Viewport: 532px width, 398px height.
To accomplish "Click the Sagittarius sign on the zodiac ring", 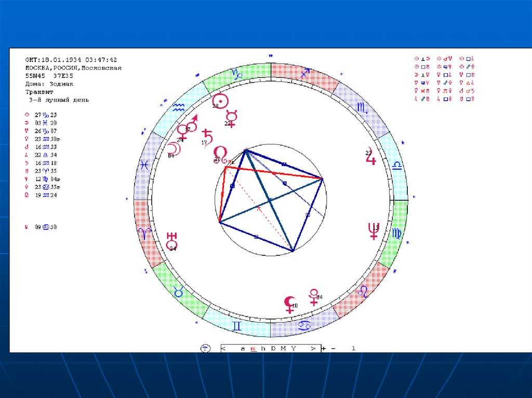I will [304, 73].
